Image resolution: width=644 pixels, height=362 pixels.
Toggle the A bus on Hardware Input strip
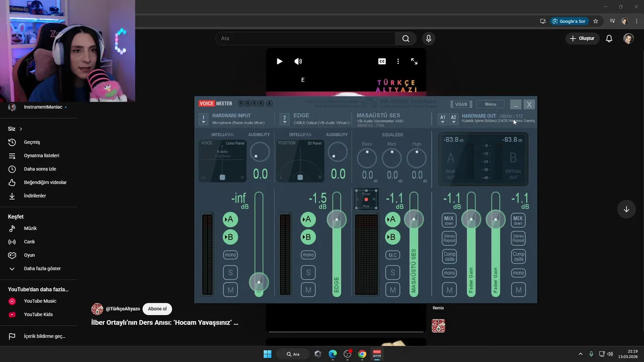click(x=230, y=219)
